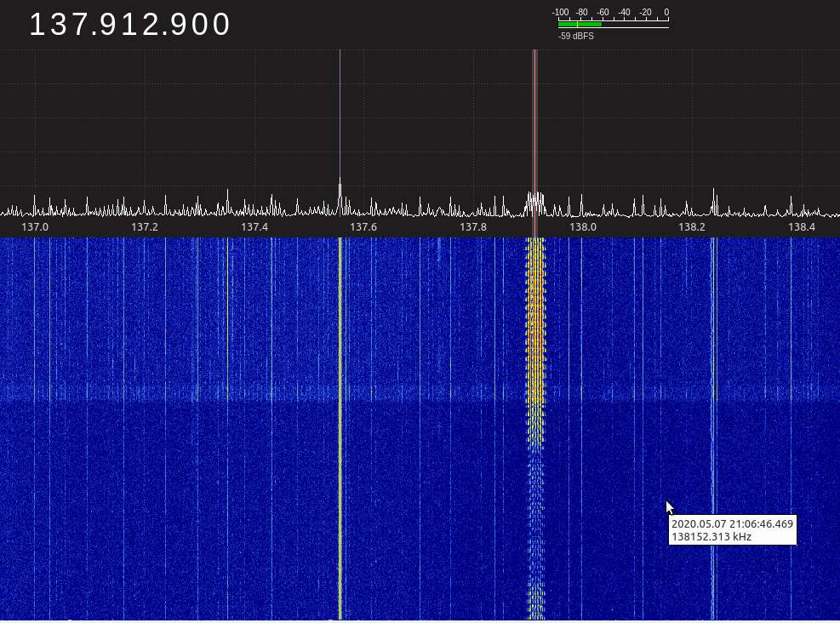Image resolution: width=840 pixels, height=623 pixels.
Task: Click the 137.8 frequency axis label
Action: point(473,227)
